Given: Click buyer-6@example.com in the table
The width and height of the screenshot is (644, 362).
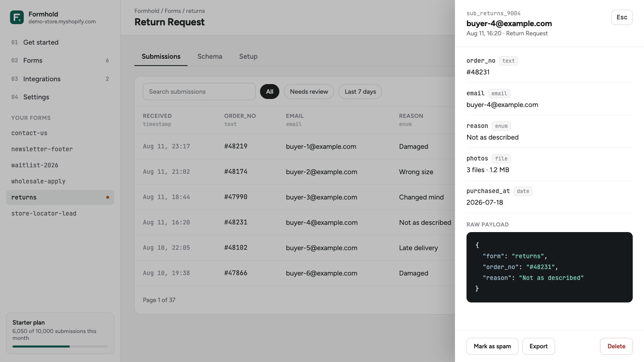Looking at the screenshot, I should pyautogui.click(x=322, y=273).
